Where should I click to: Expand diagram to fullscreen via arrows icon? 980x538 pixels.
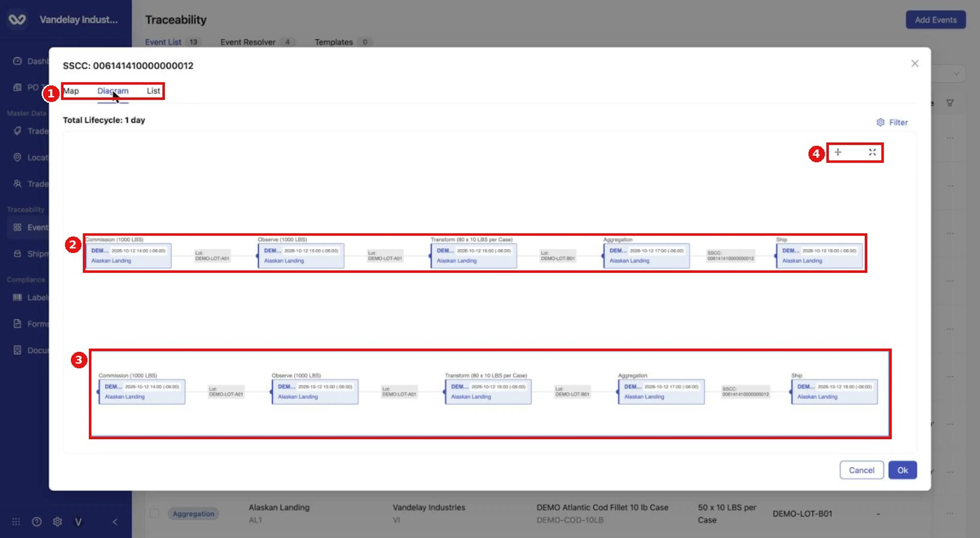point(872,152)
